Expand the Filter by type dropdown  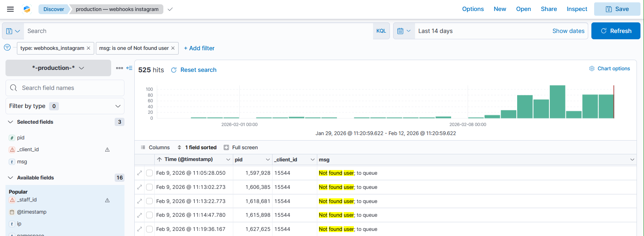click(x=65, y=106)
